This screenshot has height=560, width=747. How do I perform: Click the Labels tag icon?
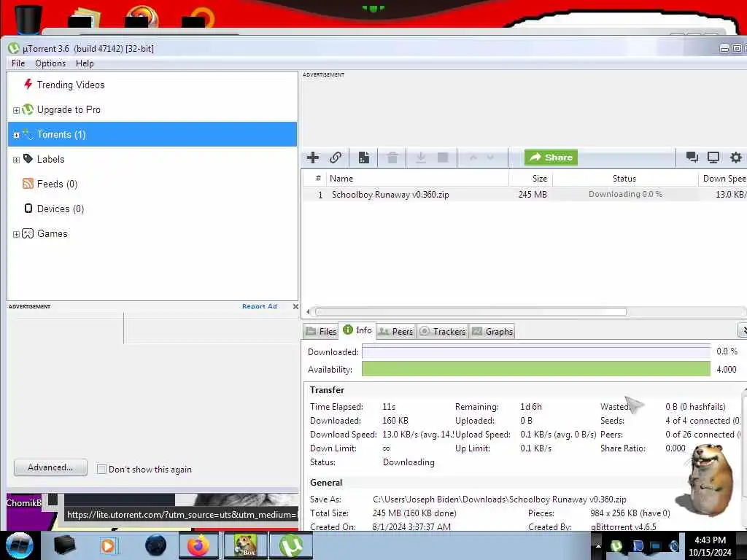tap(28, 158)
